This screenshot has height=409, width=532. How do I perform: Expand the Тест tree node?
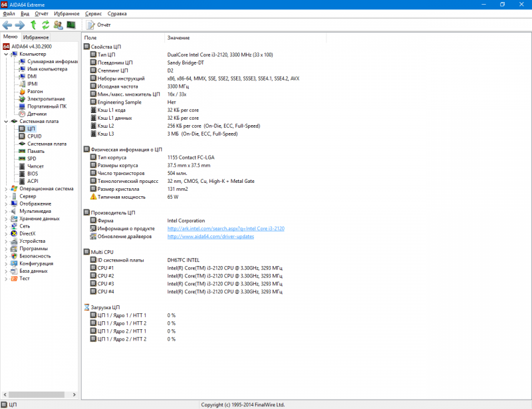pos(6,279)
